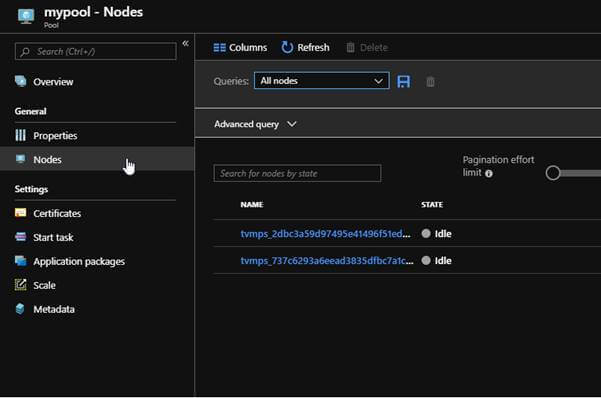Screen dimensions: 601x398
Task: Open node tvmps_737c6293a6eead3835dfbc7a1c...
Action: point(327,261)
